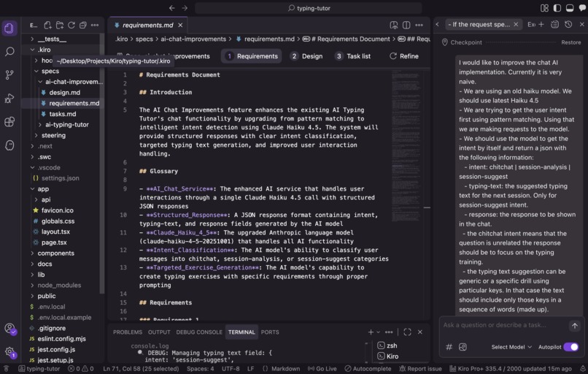Toggle the Autopilot switch
The height and width of the screenshot is (374, 588).
(571, 347)
